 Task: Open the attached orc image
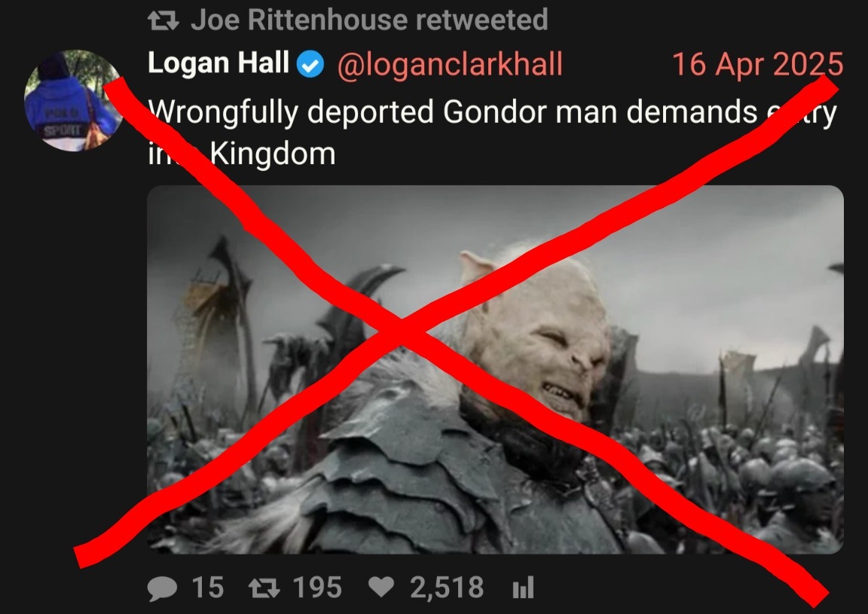[x=495, y=369]
